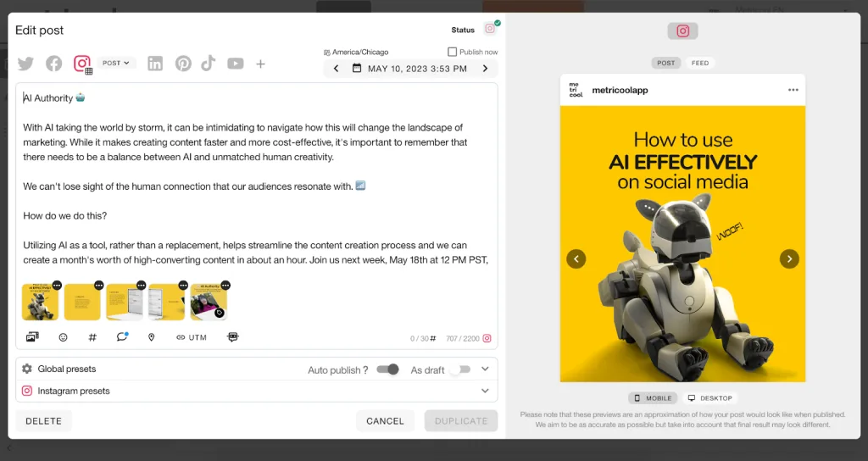868x461 pixels.
Task: Select the Pinterest network icon
Action: 183,64
